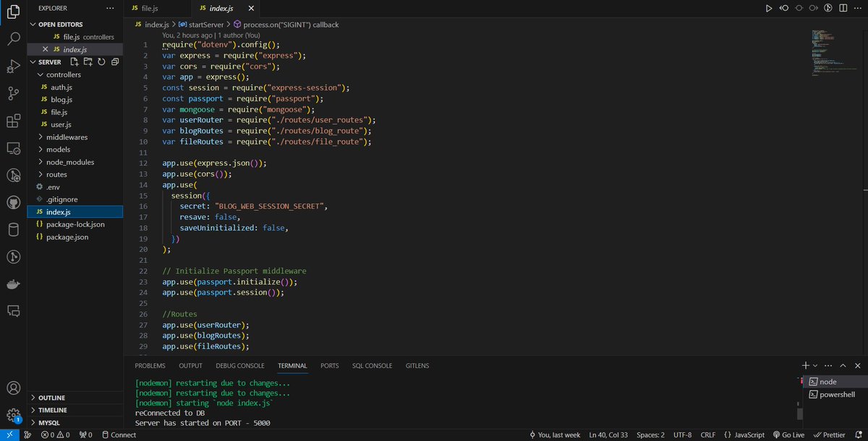Run the code with the play icon
Viewport: 868px width, 441px height.
[769, 8]
